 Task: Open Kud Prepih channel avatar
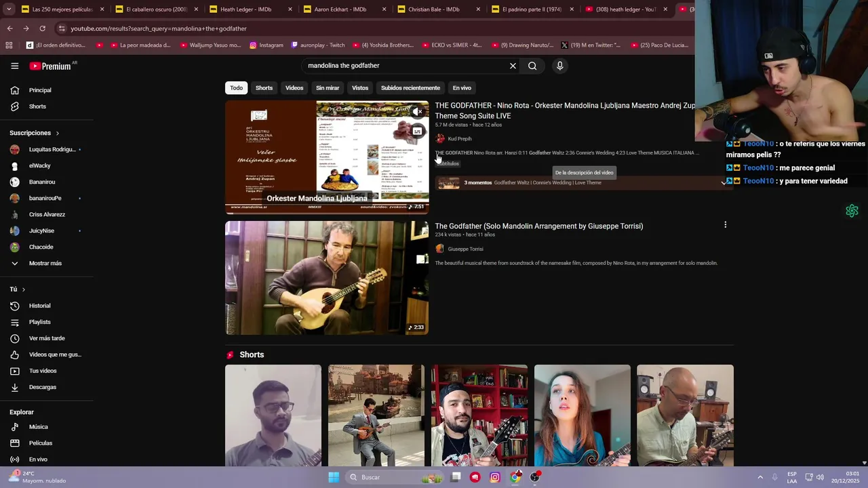coord(440,139)
